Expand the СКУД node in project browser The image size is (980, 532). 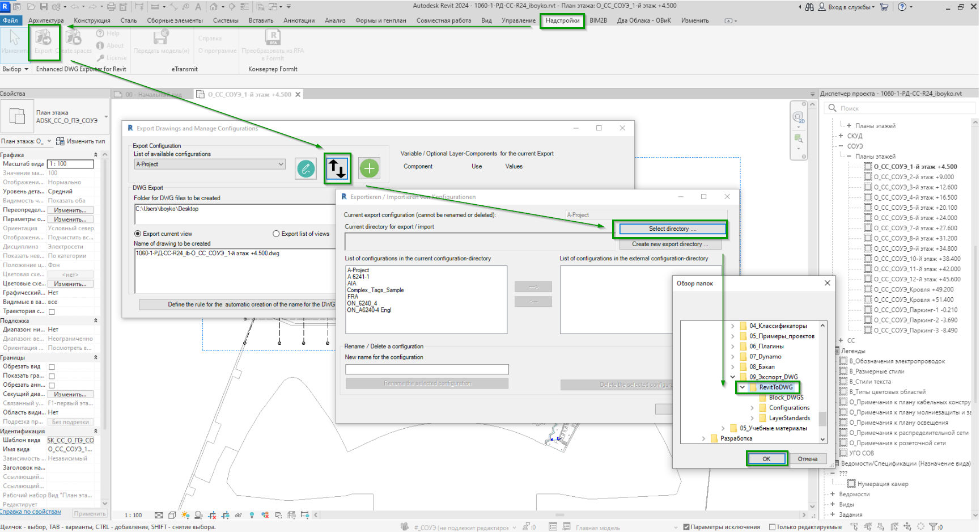(x=841, y=136)
